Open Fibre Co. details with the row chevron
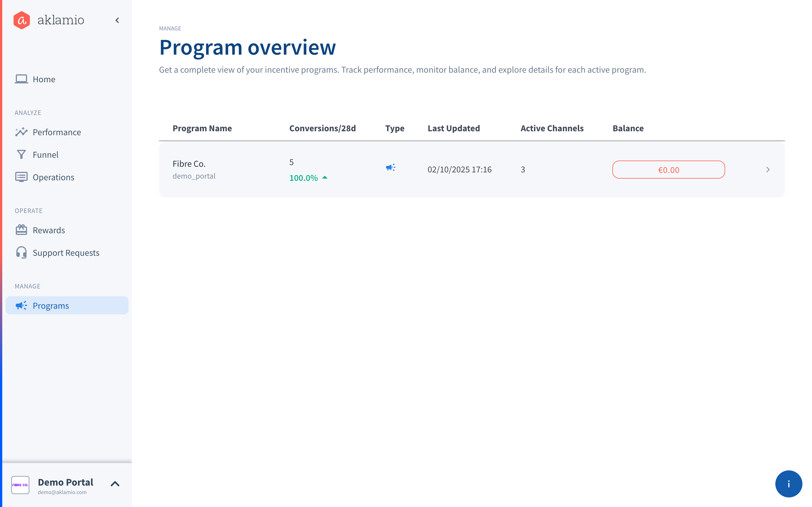 (768, 170)
